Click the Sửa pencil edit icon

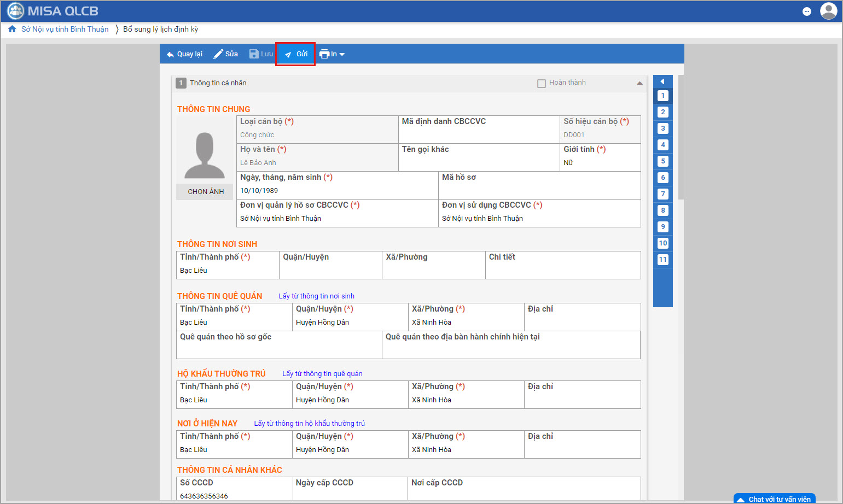[218, 54]
